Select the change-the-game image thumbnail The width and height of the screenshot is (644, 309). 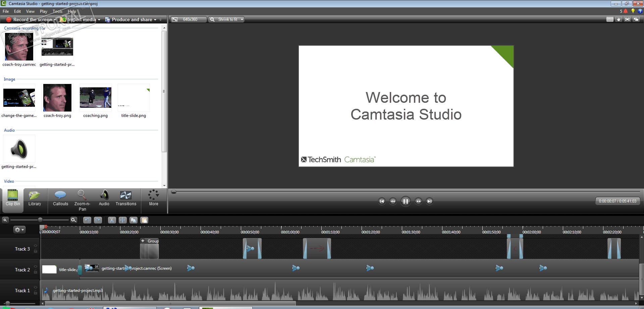pos(19,98)
